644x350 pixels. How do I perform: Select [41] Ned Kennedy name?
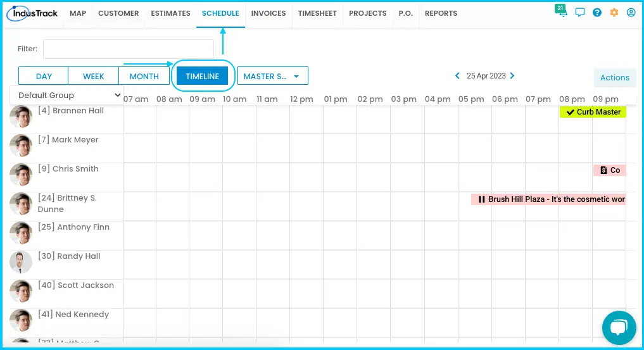click(73, 315)
